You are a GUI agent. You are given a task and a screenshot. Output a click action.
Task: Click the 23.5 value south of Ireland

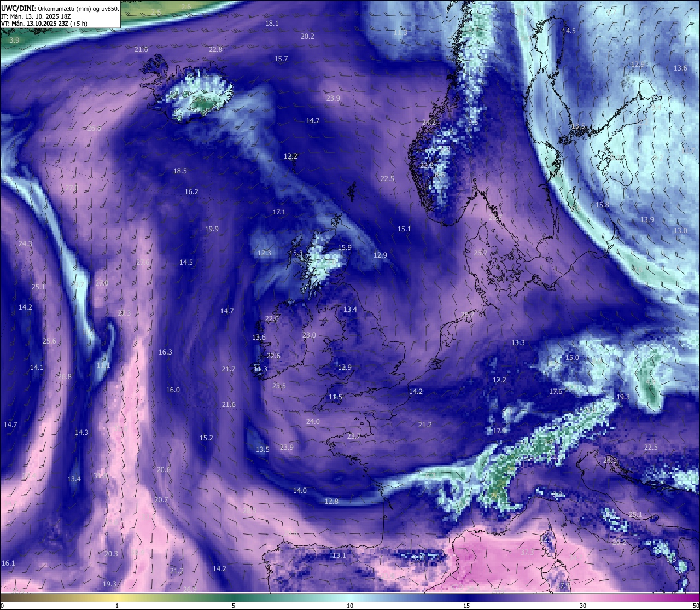pos(279,386)
